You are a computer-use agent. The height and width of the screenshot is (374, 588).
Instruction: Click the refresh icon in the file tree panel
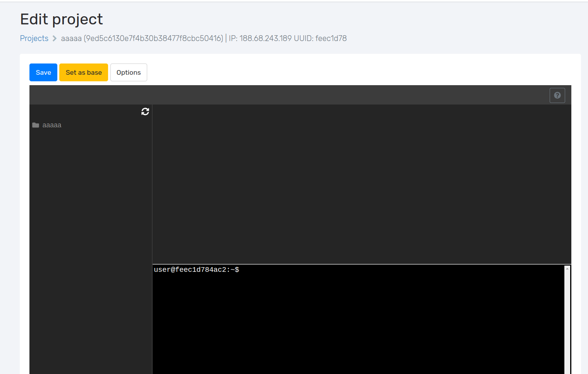(x=145, y=112)
